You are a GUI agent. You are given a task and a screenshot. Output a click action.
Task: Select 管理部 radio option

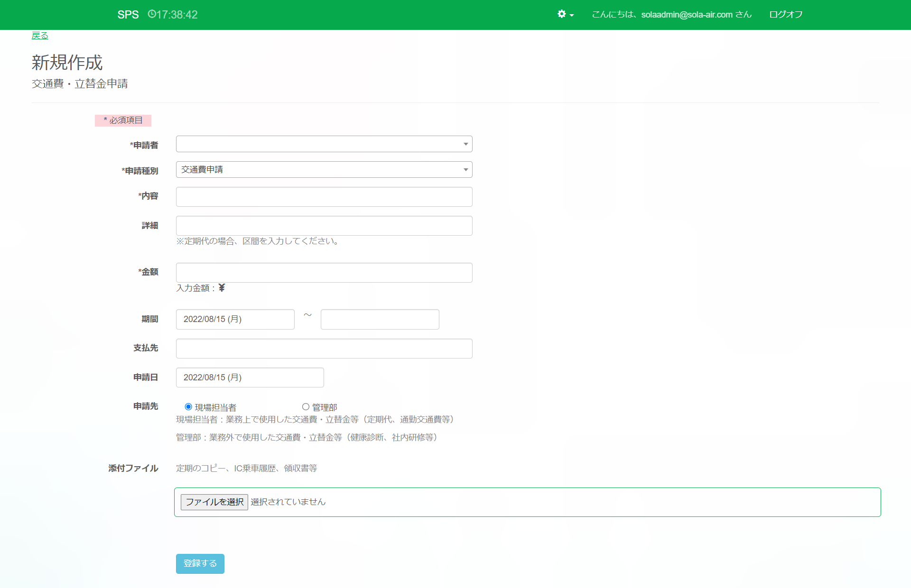tap(306, 407)
